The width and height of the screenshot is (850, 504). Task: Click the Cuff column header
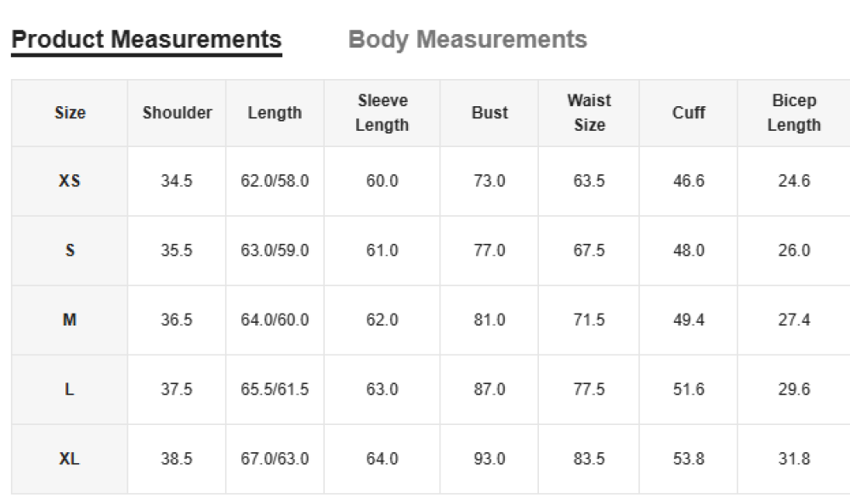coord(688,113)
